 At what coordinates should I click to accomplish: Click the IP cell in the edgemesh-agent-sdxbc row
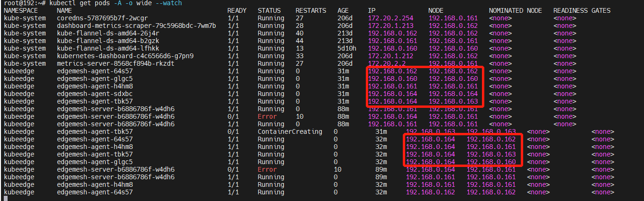392,94
